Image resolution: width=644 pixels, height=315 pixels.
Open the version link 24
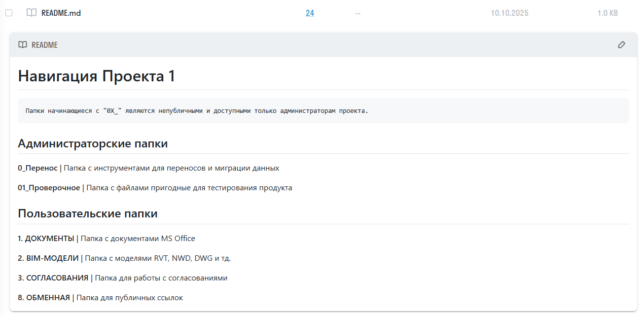click(x=310, y=13)
